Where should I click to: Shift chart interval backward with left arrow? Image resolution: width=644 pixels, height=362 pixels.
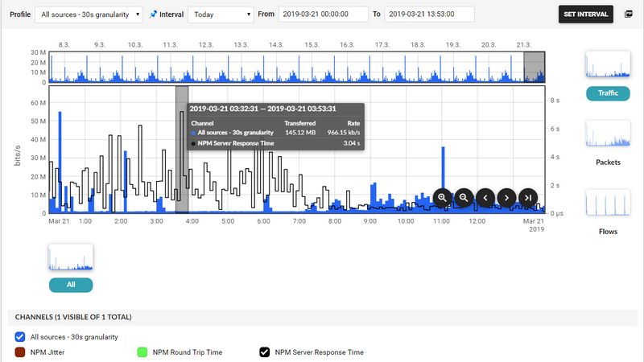coord(485,197)
